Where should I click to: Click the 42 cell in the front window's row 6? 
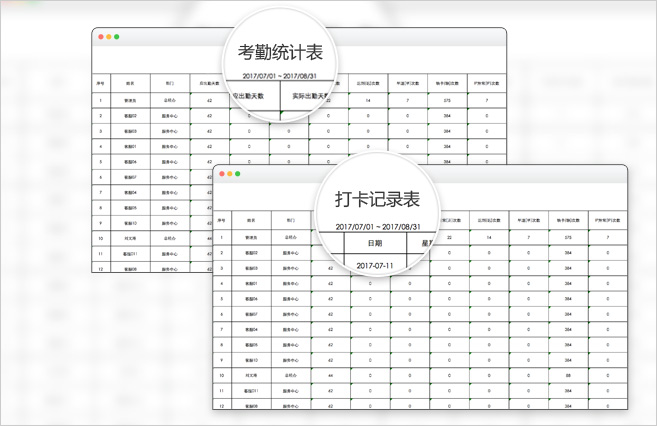click(x=330, y=314)
